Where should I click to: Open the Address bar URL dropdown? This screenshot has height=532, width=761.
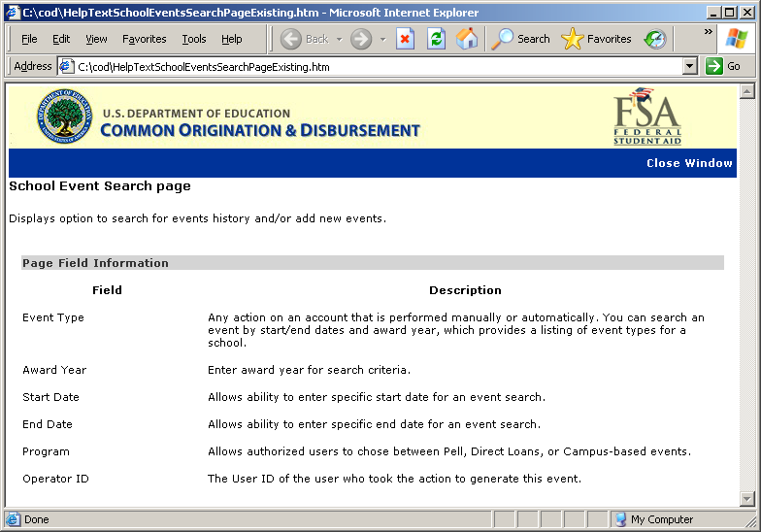pos(690,66)
